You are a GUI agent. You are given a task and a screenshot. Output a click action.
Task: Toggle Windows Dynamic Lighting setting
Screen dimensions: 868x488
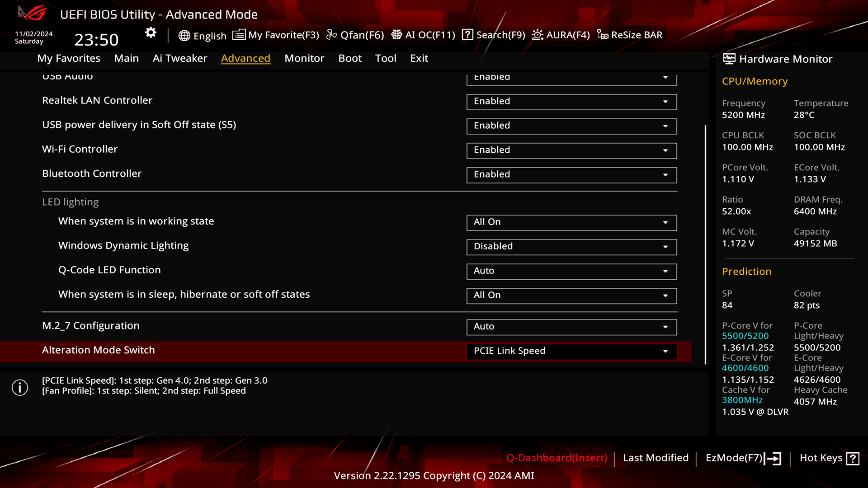click(x=571, y=246)
